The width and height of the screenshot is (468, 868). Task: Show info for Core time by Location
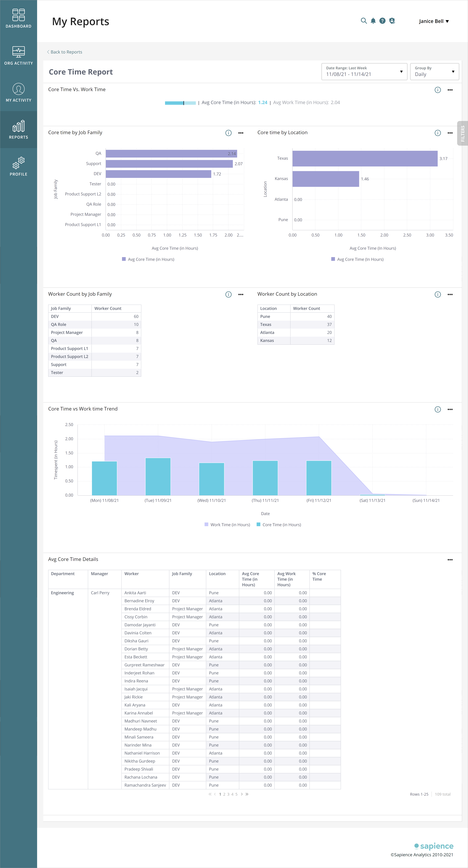438,133
